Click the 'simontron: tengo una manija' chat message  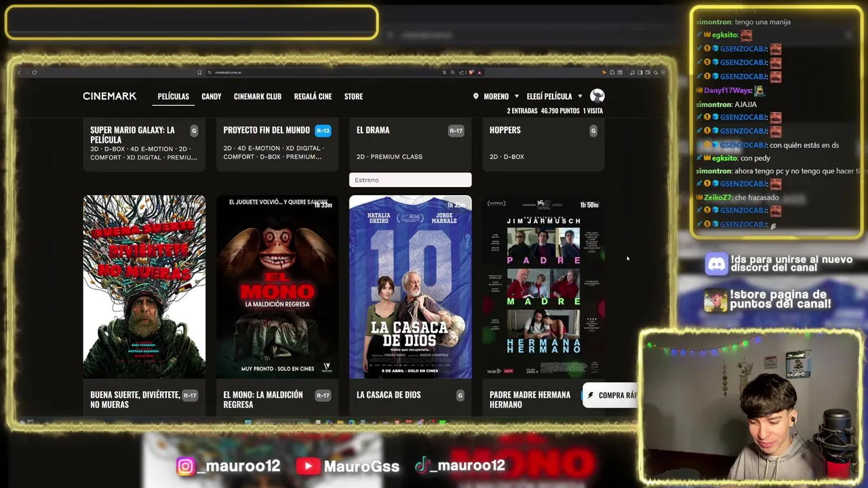click(743, 22)
